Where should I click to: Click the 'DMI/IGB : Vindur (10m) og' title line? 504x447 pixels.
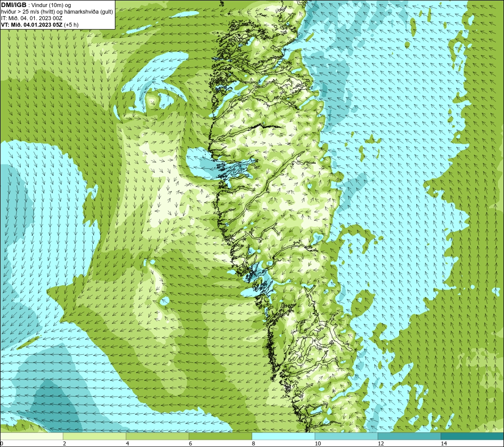pyautogui.click(x=36, y=5)
